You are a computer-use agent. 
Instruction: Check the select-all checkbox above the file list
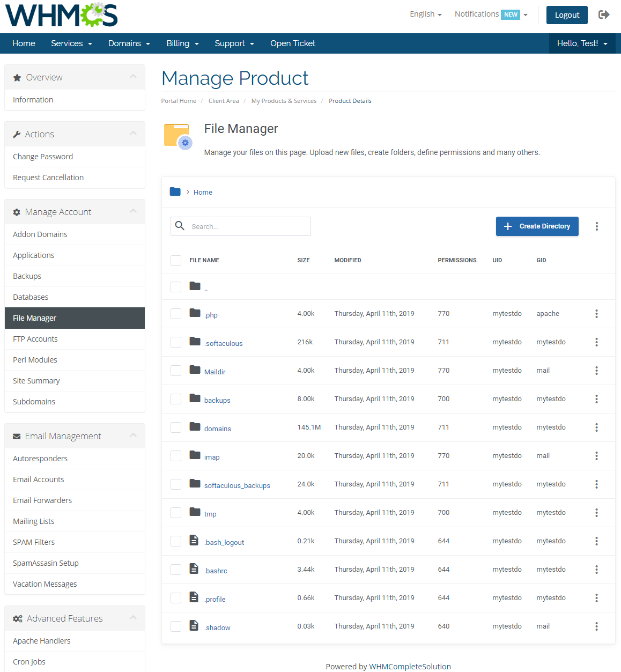(x=175, y=260)
